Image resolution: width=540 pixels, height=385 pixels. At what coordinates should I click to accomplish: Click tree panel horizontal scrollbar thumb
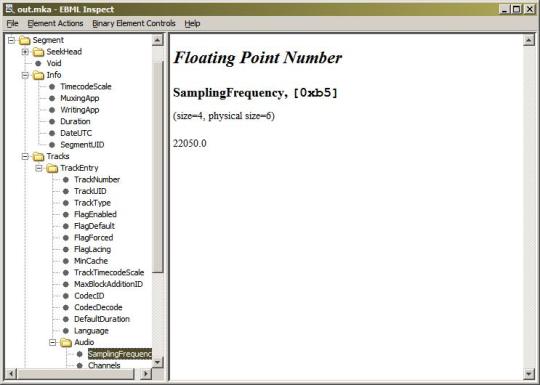point(75,374)
